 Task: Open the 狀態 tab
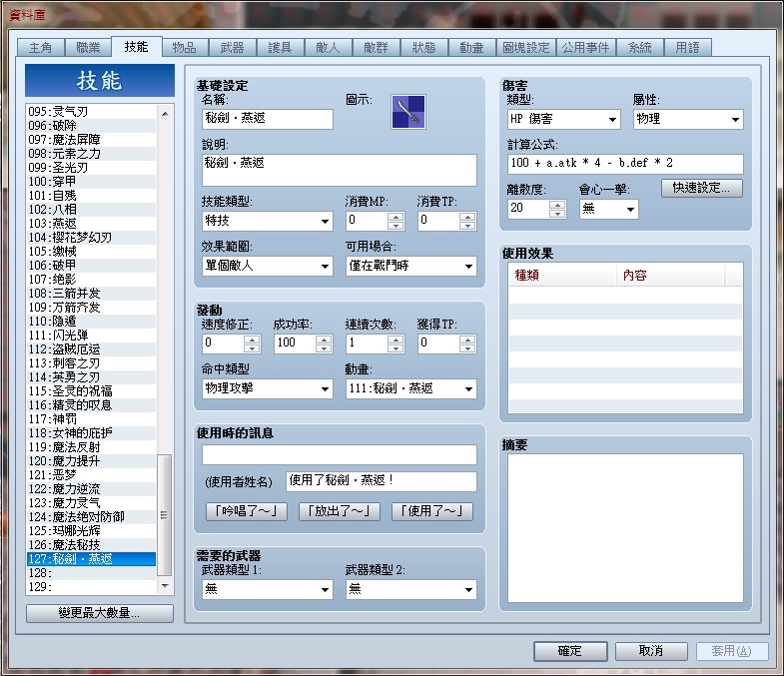(424, 48)
